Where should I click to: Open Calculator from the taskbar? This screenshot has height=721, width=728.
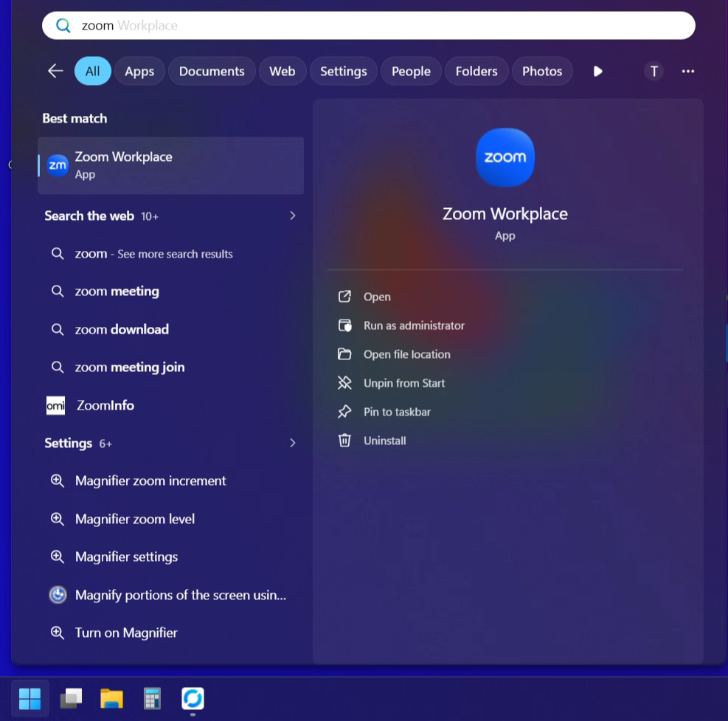(x=152, y=698)
